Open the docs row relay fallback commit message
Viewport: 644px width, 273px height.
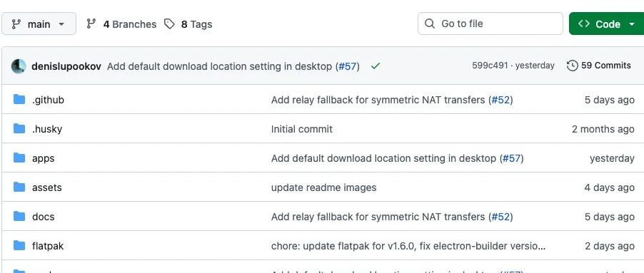tap(378, 217)
